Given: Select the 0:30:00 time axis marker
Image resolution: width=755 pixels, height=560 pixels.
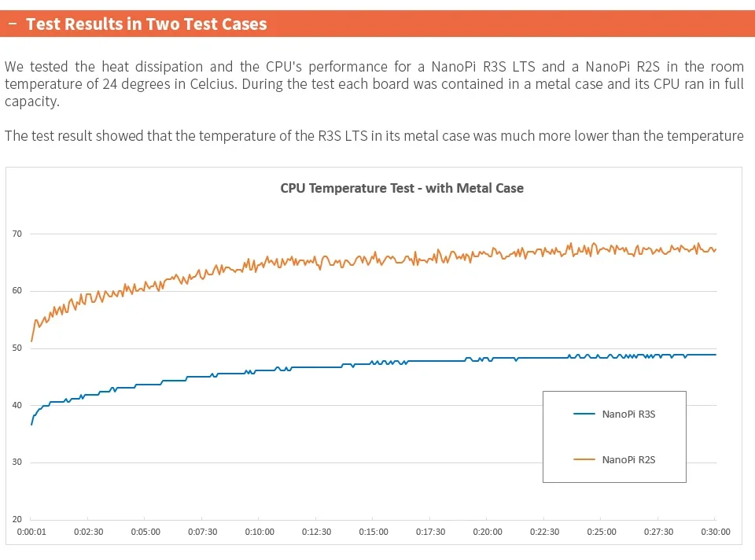Looking at the screenshot, I should (715, 532).
